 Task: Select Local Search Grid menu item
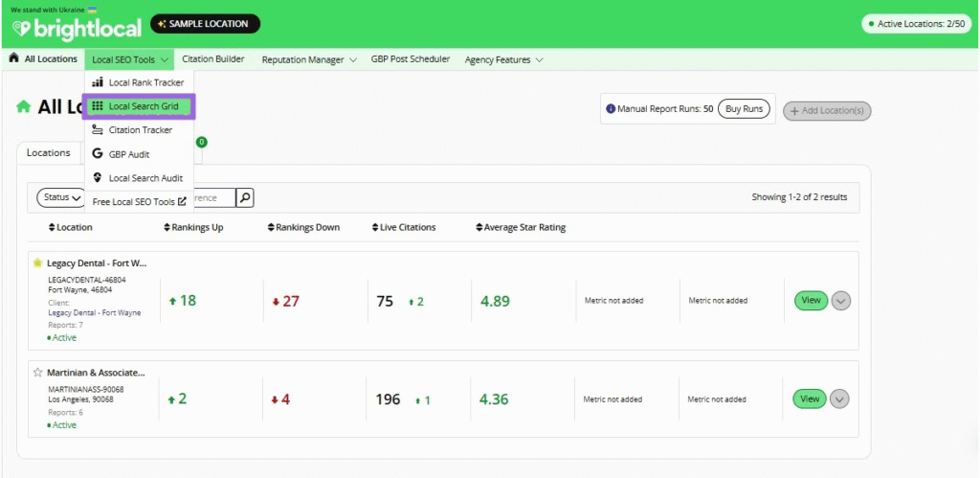click(x=139, y=106)
